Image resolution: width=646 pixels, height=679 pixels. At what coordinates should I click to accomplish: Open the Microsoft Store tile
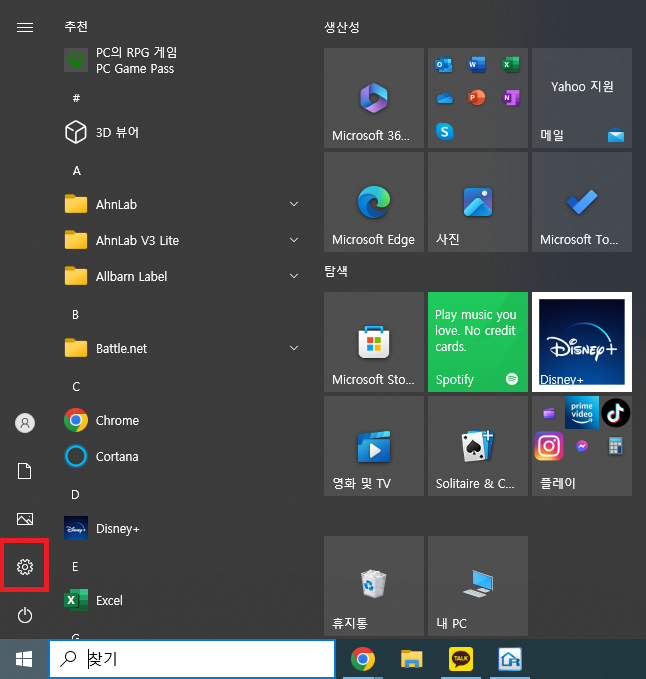point(374,342)
